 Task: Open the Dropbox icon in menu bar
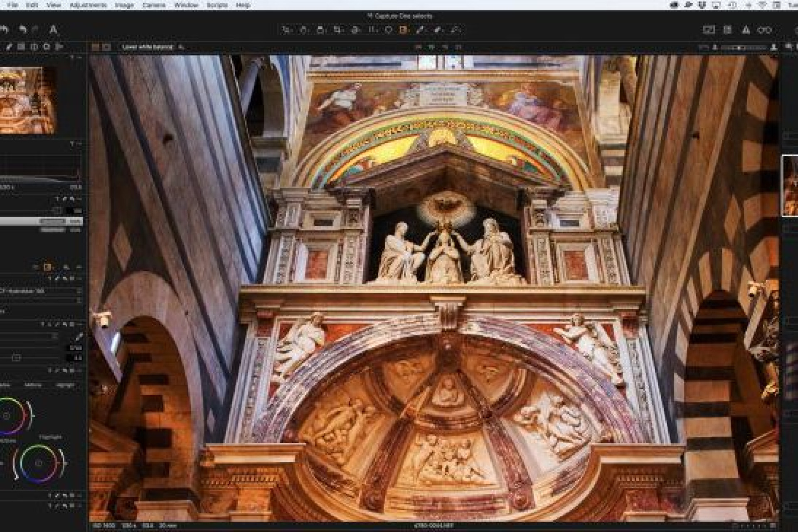[702, 5]
